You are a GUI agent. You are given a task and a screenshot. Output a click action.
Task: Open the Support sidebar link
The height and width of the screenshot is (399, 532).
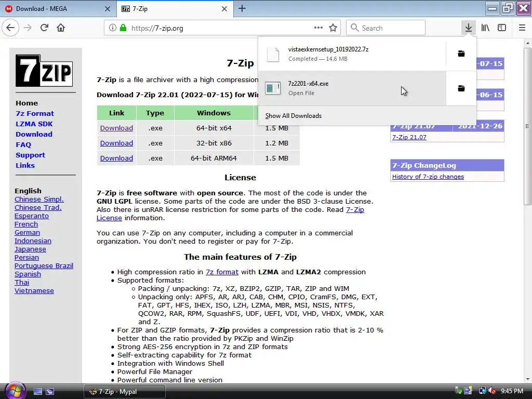click(30, 155)
